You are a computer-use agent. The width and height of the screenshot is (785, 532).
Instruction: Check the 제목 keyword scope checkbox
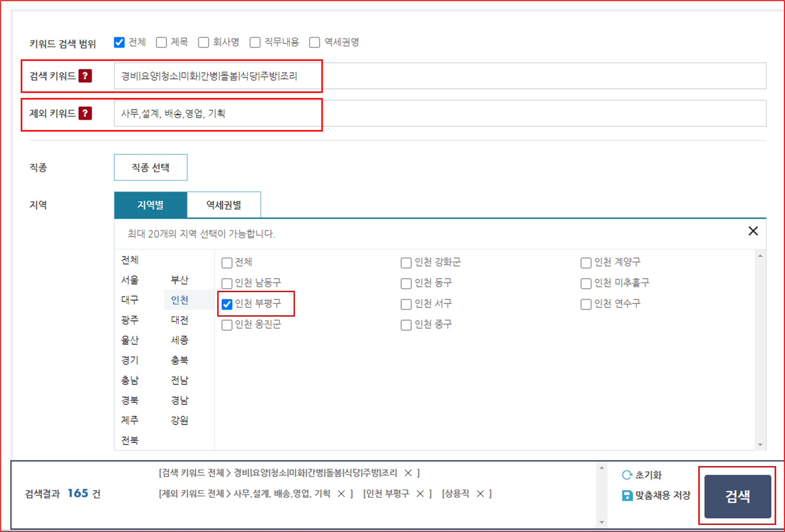(x=161, y=42)
